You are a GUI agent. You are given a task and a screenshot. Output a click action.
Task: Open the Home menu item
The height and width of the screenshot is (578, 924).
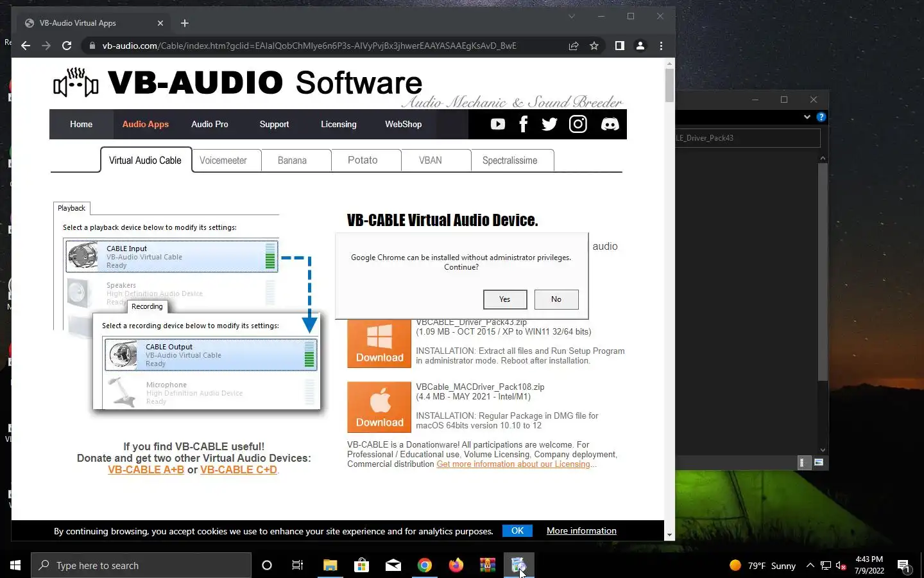pyautogui.click(x=81, y=124)
